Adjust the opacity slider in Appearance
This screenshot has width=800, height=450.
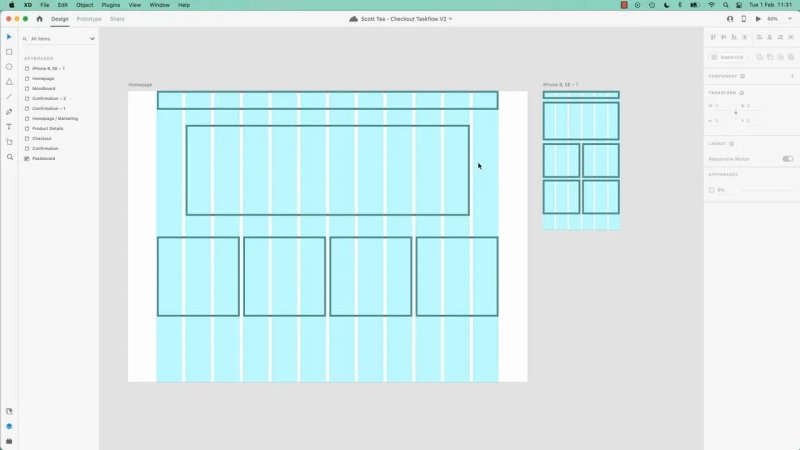[x=768, y=190]
